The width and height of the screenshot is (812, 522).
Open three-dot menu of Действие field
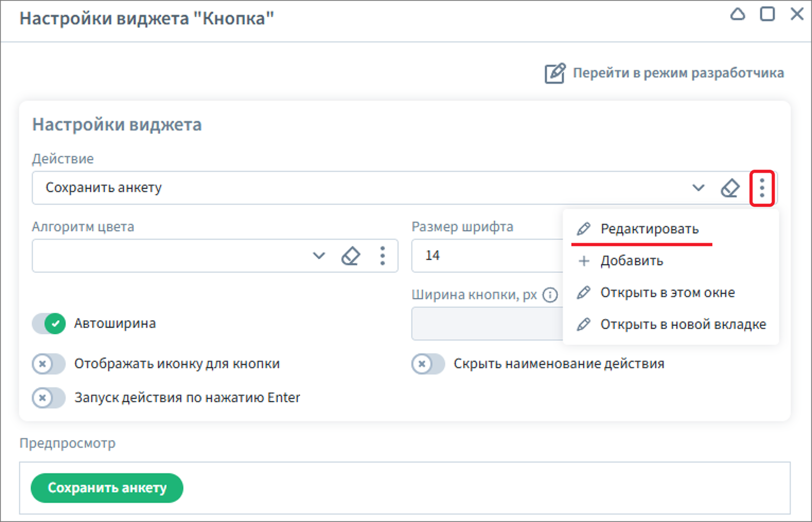coord(762,188)
